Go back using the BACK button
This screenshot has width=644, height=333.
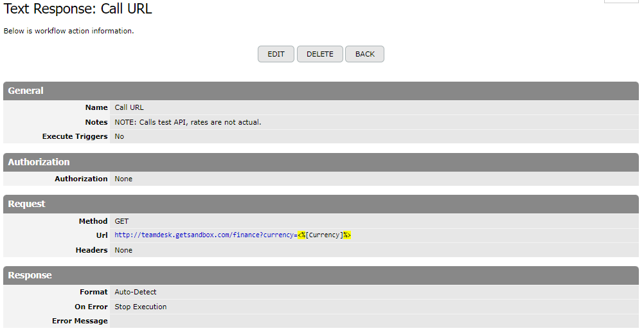(364, 54)
